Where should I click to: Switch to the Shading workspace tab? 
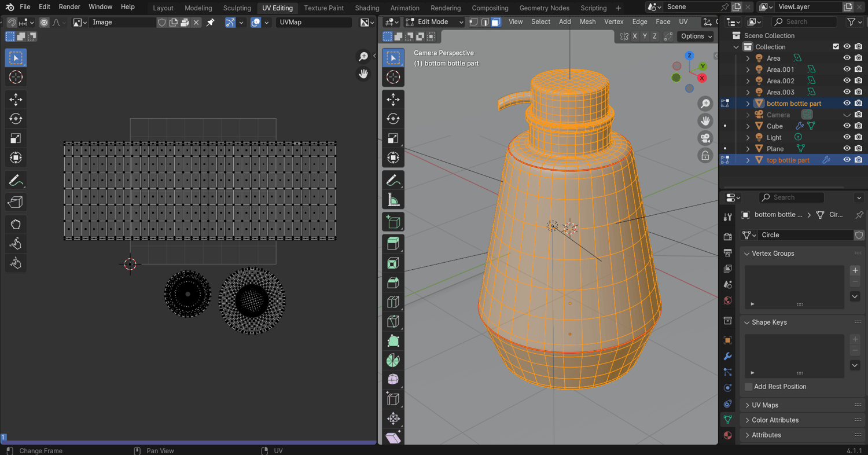pos(367,8)
